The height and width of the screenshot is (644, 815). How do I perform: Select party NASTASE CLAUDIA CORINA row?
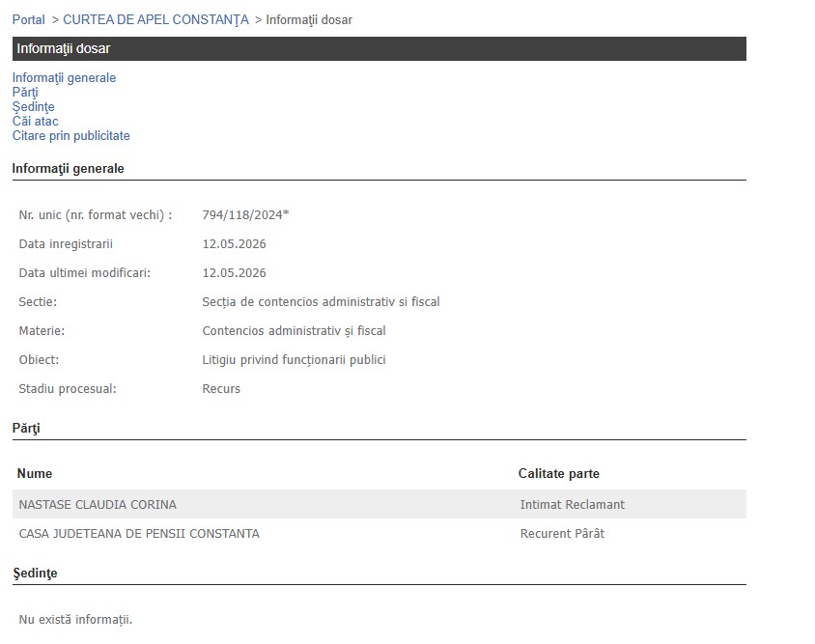[x=379, y=504]
